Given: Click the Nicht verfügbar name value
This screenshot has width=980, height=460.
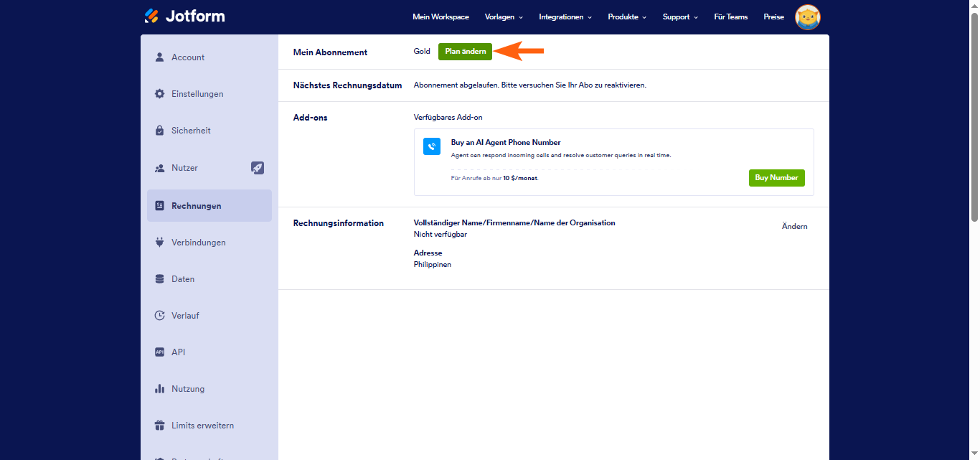Looking at the screenshot, I should tap(440, 235).
